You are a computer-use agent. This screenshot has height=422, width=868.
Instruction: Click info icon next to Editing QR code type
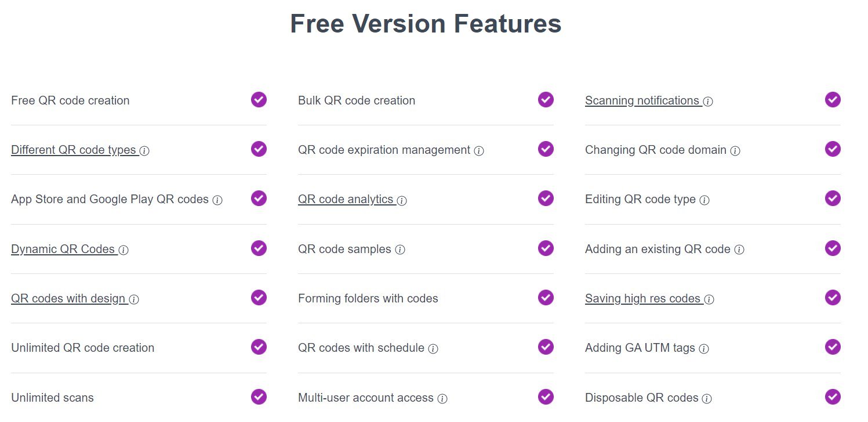(x=704, y=200)
